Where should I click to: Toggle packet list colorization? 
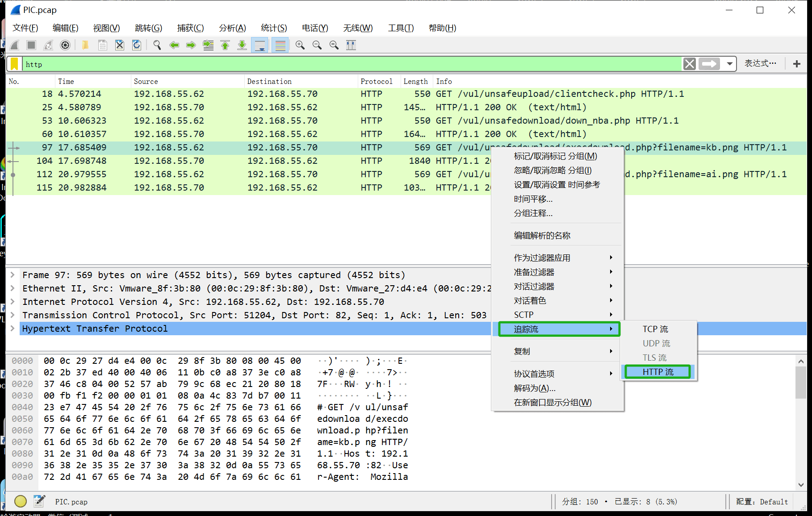(x=280, y=45)
